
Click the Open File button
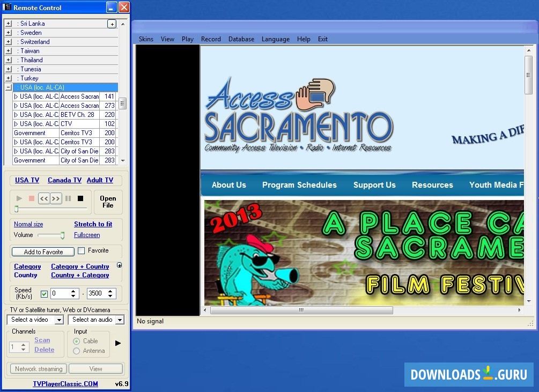click(x=108, y=202)
